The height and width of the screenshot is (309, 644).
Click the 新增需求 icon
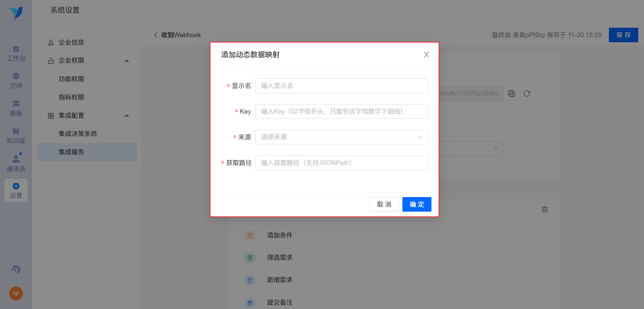(250, 280)
